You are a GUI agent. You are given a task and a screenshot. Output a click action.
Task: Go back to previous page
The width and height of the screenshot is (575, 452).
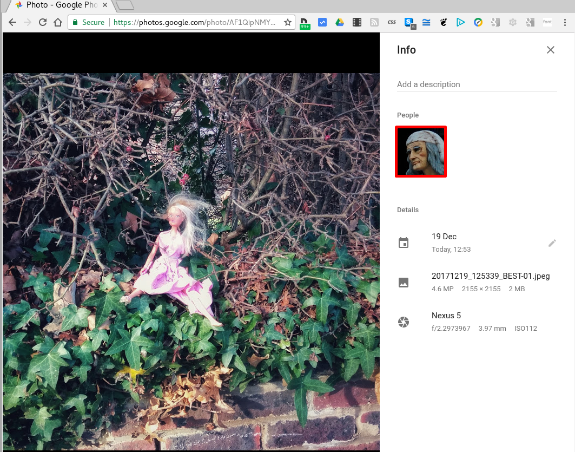(x=12, y=22)
